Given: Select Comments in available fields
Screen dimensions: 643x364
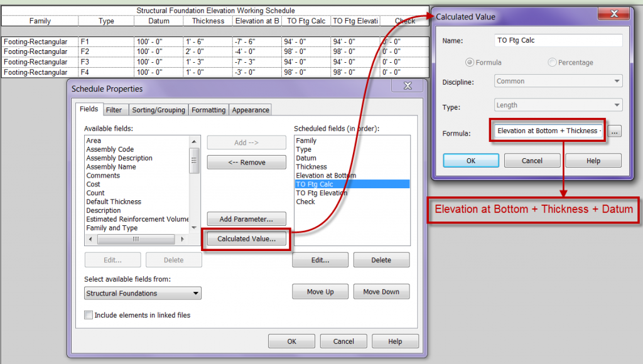Looking at the screenshot, I should click(x=103, y=176).
